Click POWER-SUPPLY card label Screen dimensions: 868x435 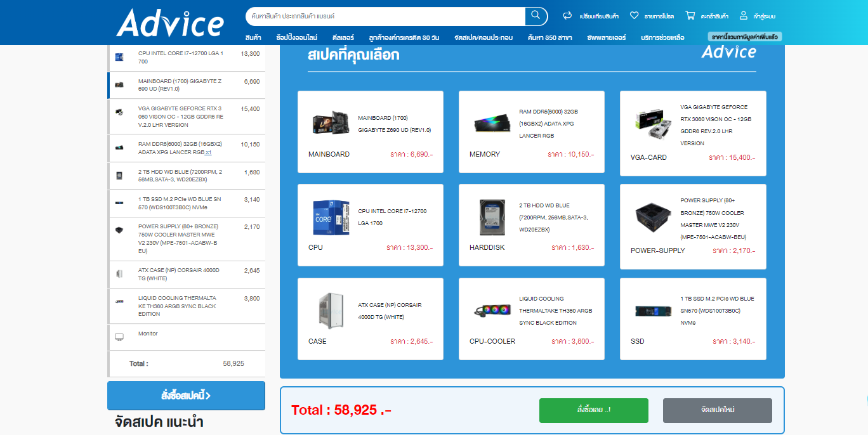[657, 250]
